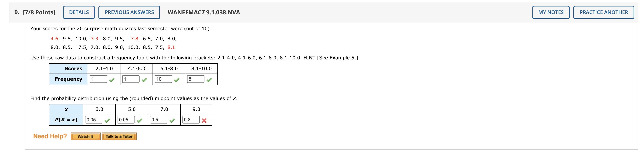Viewport: 644px width, 166px height.
Task: Open MY NOTES
Action: [x=550, y=12]
